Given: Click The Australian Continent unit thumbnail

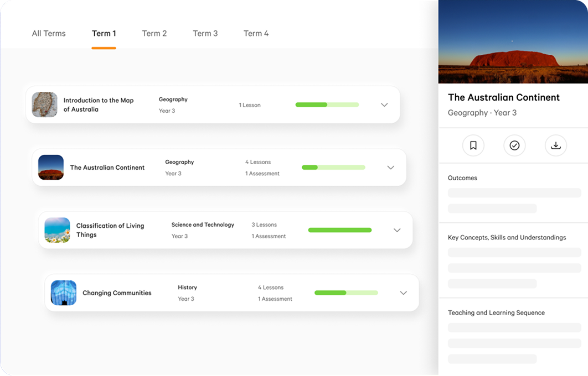Looking at the screenshot, I should [x=50, y=168].
